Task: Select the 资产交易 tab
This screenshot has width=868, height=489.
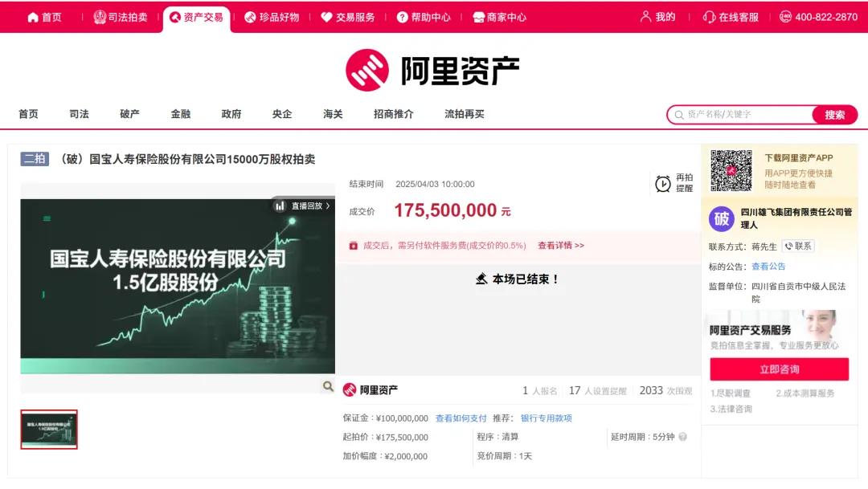Action: click(x=197, y=17)
